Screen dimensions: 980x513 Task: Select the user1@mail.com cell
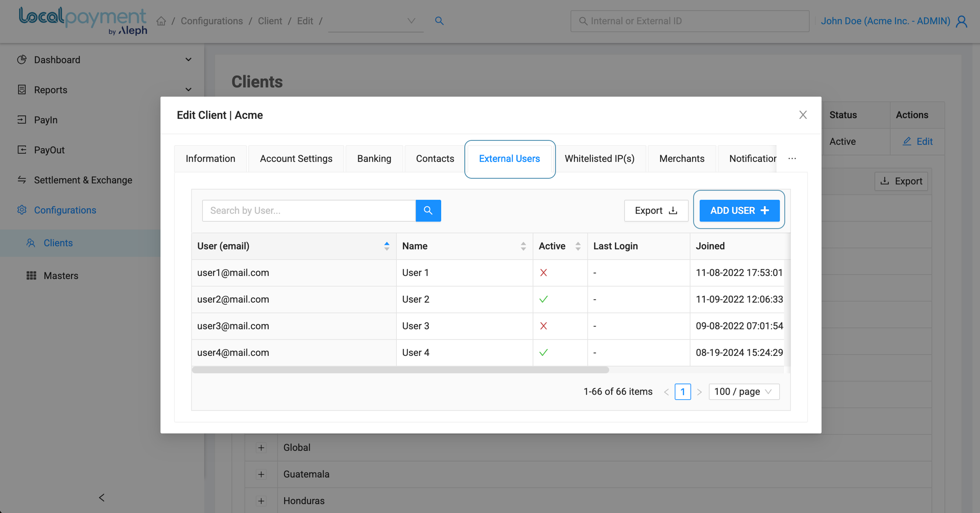(x=294, y=272)
